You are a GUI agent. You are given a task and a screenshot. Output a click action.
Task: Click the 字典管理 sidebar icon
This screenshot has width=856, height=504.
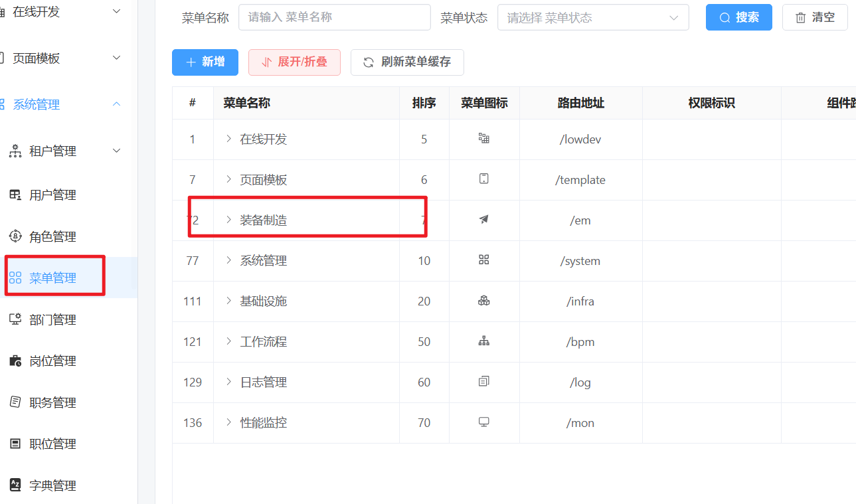pyautogui.click(x=15, y=485)
